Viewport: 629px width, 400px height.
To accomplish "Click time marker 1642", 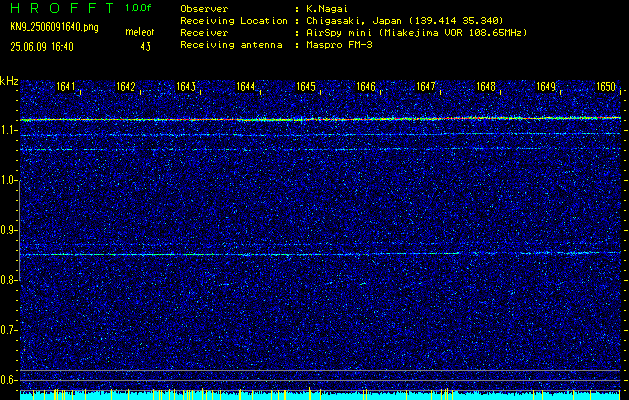I will (126, 87).
